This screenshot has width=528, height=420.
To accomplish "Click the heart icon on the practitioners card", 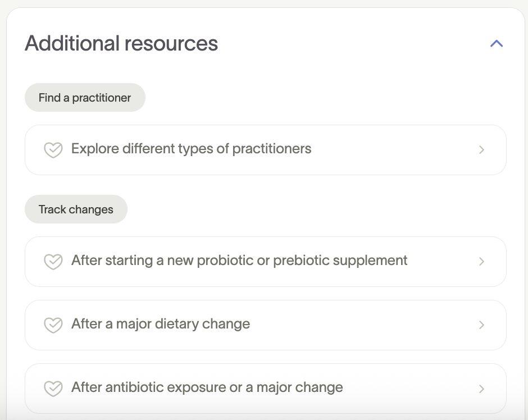I will tap(53, 149).
